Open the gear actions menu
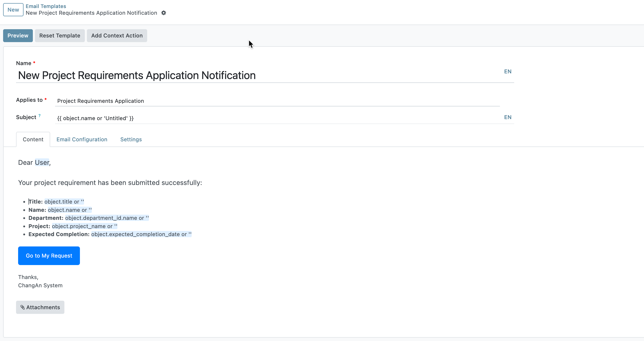The height and width of the screenshot is (341, 644). 163,13
